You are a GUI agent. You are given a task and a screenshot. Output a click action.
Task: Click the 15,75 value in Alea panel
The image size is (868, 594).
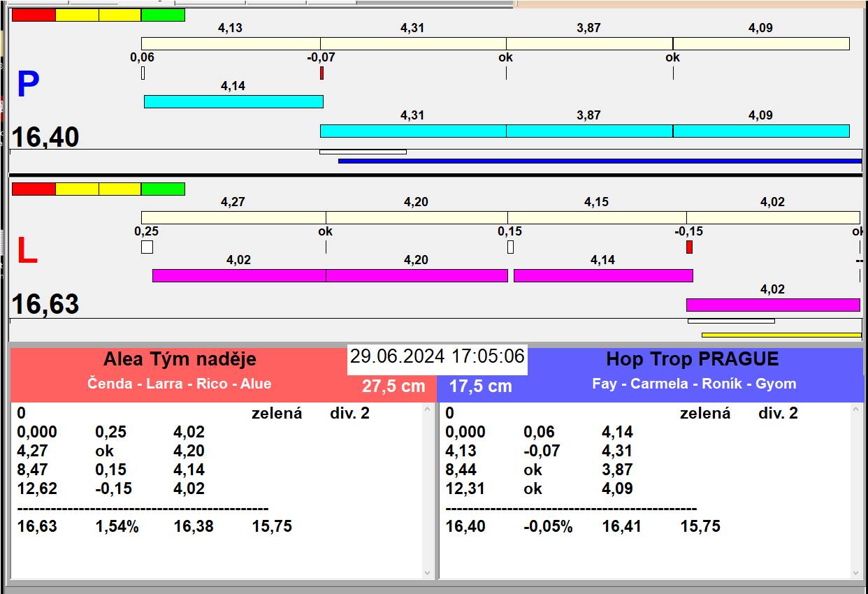click(272, 526)
